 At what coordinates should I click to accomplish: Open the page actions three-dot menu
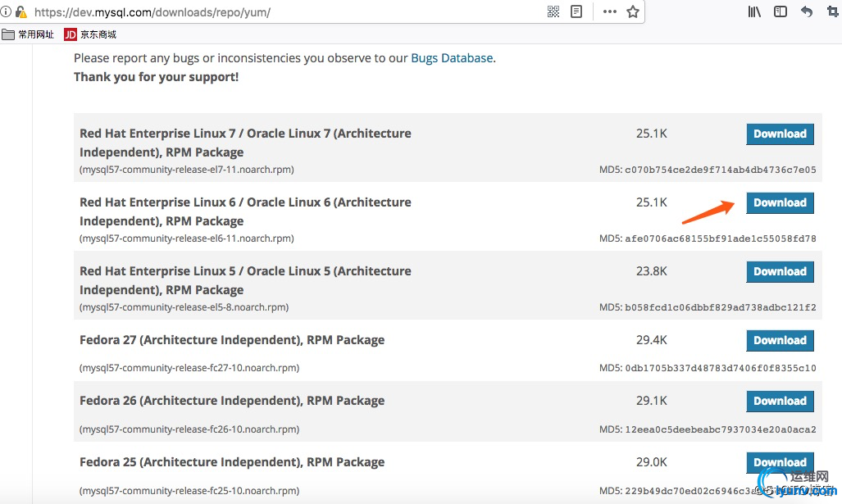609,11
